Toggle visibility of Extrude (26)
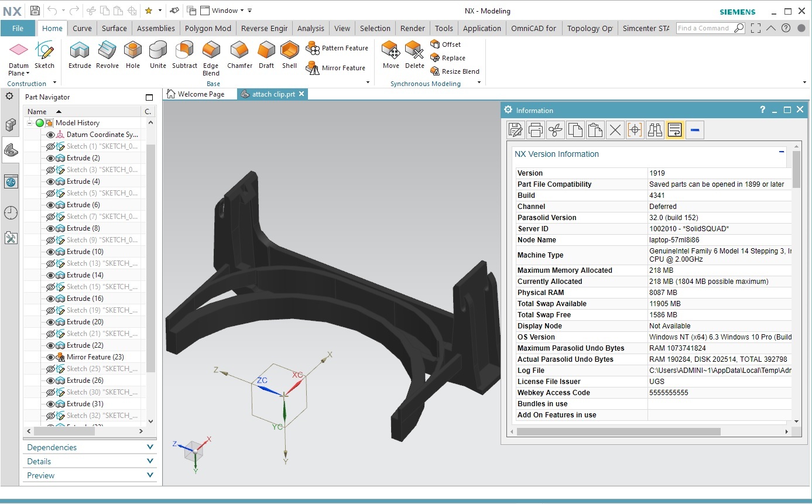The width and height of the screenshot is (812, 504). [50, 380]
